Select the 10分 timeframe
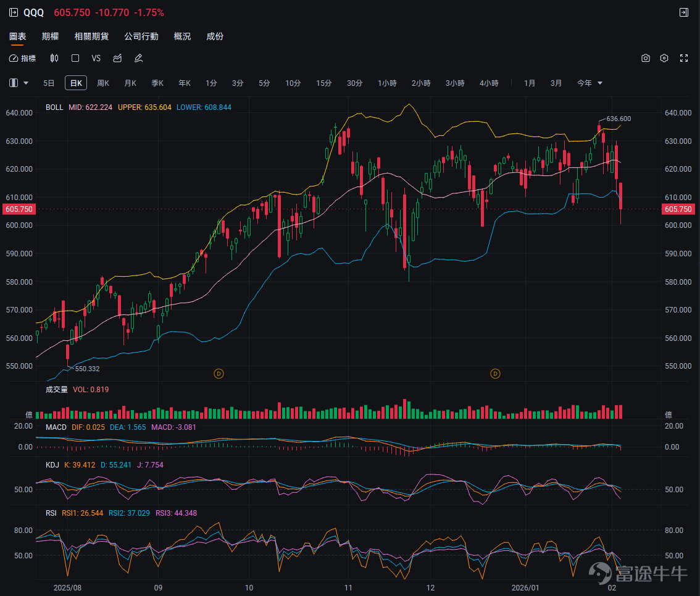The image size is (700, 596). tap(293, 83)
